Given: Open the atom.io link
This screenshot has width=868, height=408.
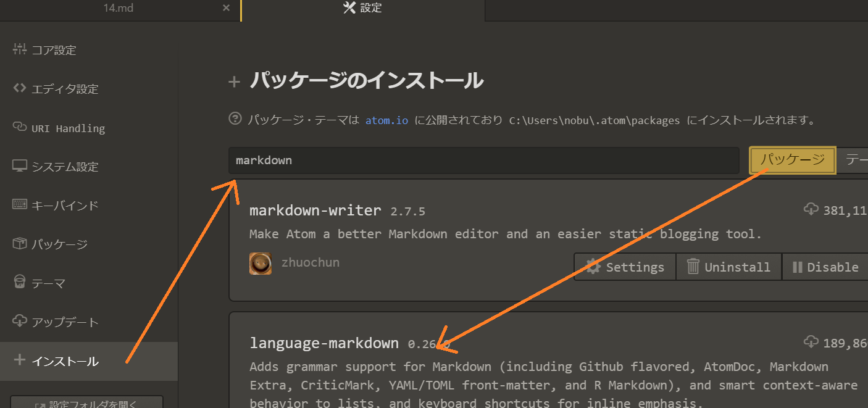Looking at the screenshot, I should click(x=386, y=120).
